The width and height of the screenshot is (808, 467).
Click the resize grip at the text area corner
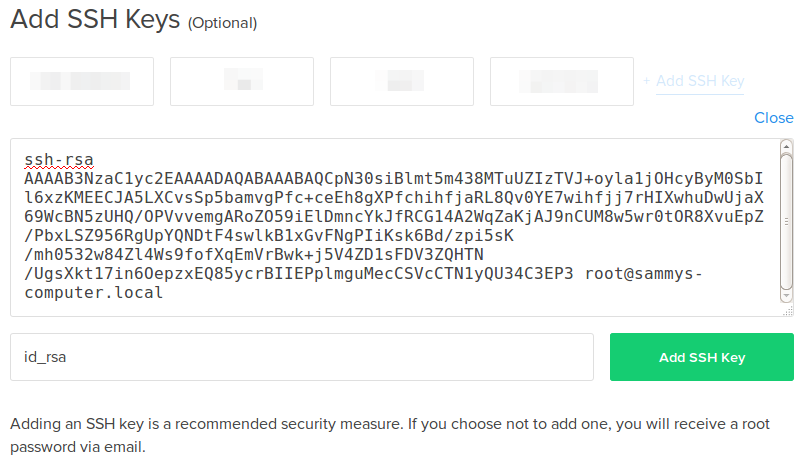click(788, 310)
